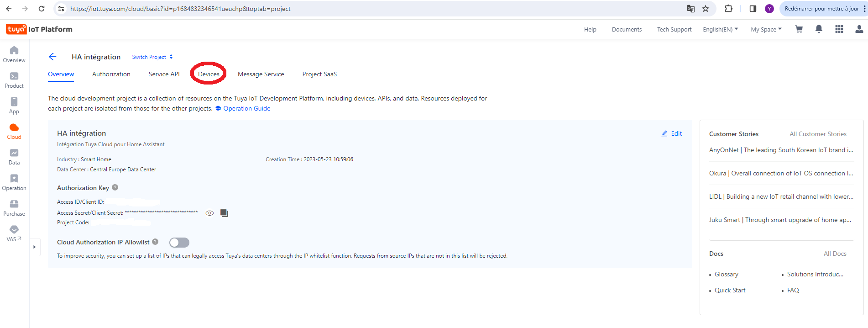Expand the My Space menu
Screen dimensions: 868x328
766,29
